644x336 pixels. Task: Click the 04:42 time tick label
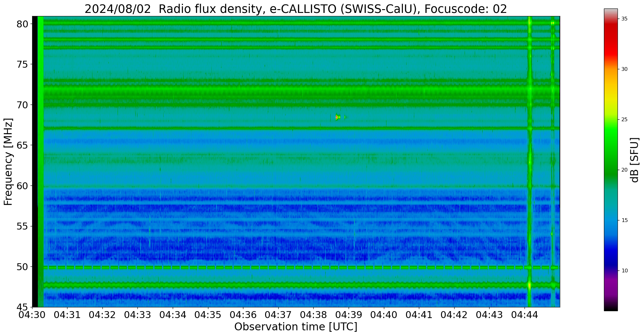(x=454, y=315)
